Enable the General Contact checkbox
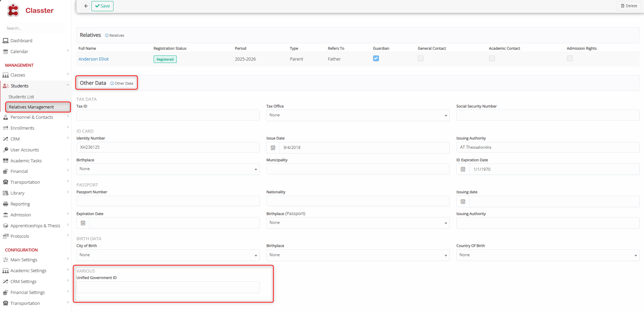The height and width of the screenshot is (312, 644). point(420,58)
